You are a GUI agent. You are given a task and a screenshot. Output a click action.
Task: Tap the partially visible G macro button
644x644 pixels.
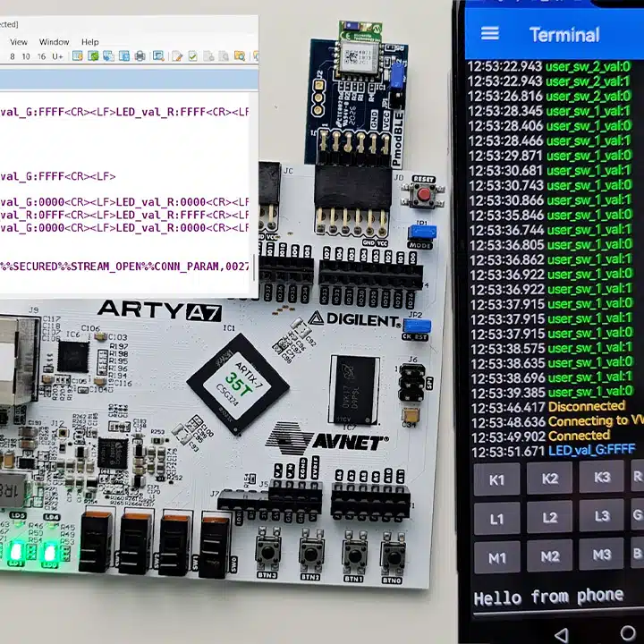[x=638, y=514]
